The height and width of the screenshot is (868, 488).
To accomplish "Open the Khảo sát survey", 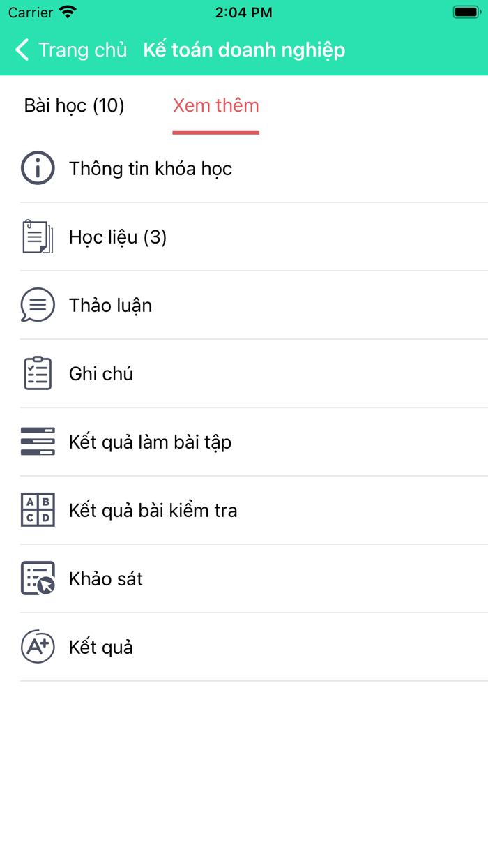I will pyautogui.click(x=105, y=578).
